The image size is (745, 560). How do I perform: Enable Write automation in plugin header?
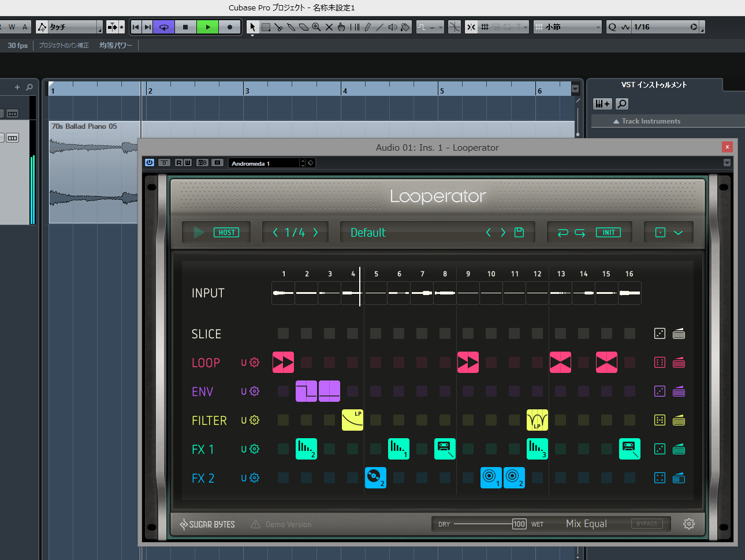coord(188,163)
